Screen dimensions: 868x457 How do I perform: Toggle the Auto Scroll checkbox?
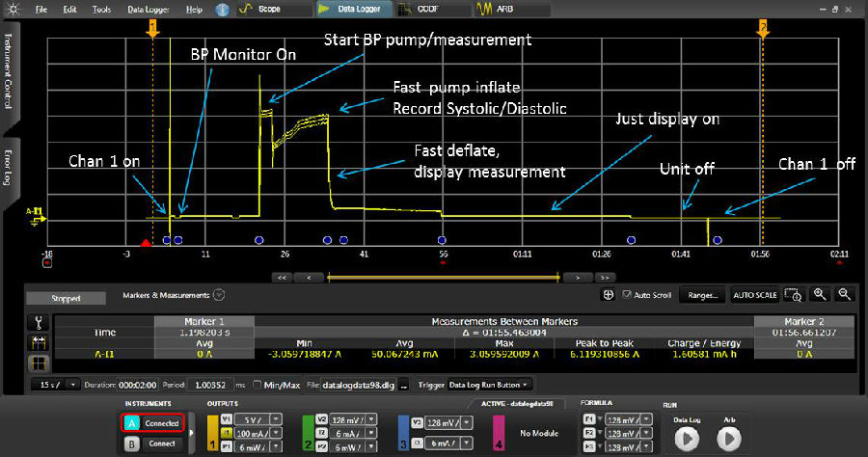click(627, 295)
